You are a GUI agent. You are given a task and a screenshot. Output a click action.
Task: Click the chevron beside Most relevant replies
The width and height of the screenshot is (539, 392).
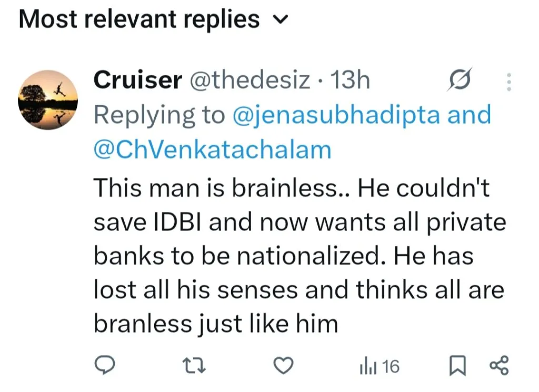pyautogui.click(x=282, y=21)
